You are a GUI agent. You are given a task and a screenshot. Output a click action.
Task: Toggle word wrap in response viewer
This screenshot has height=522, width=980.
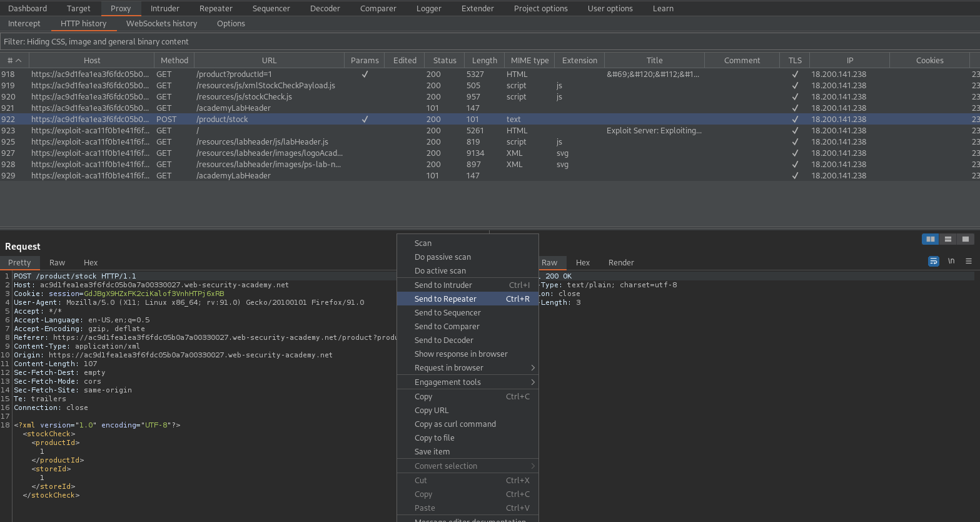point(934,261)
